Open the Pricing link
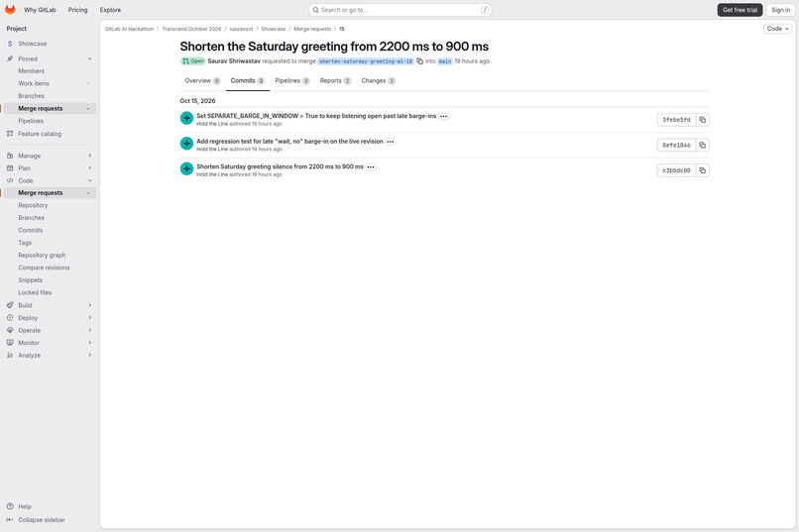This screenshot has width=799, height=532. click(x=78, y=10)
